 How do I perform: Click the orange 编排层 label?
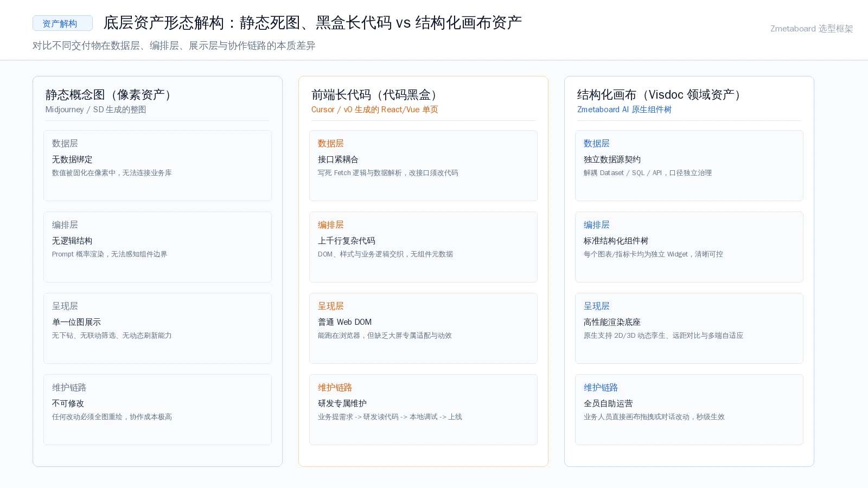coord(331,225)
